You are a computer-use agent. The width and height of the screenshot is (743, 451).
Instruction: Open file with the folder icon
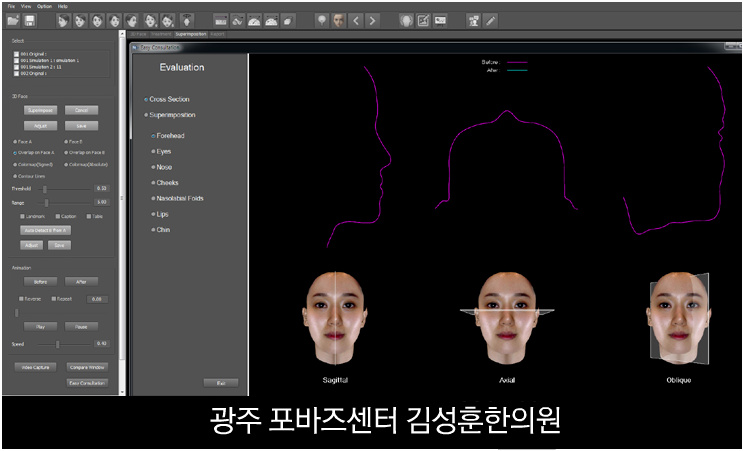click(x=13, y=20)
